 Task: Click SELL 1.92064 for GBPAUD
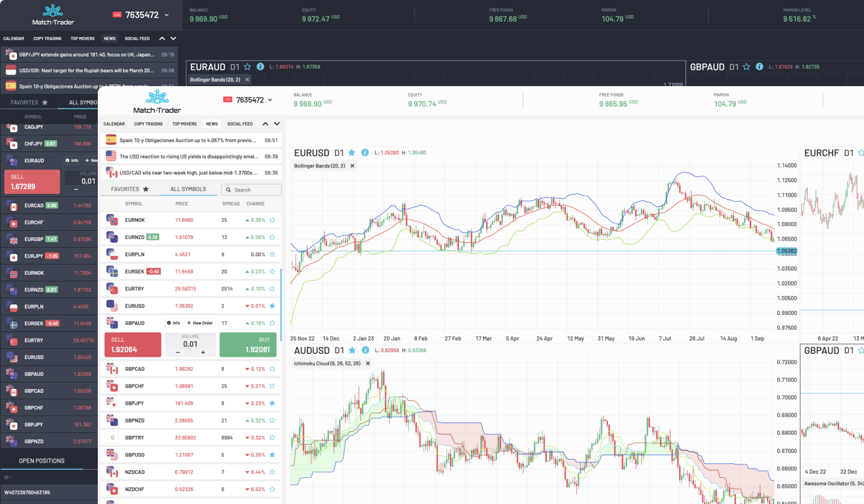[132, 345]
